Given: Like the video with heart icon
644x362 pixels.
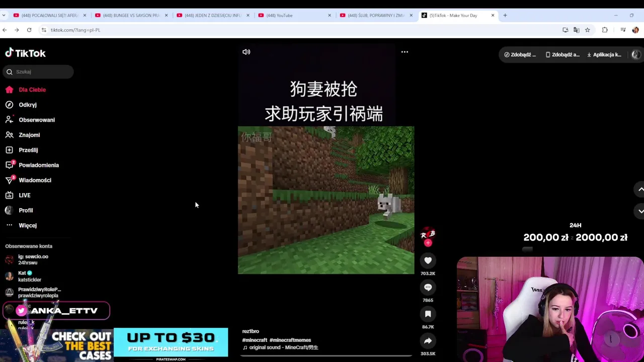Looking at the screenshot, I should tap(428, 260).
